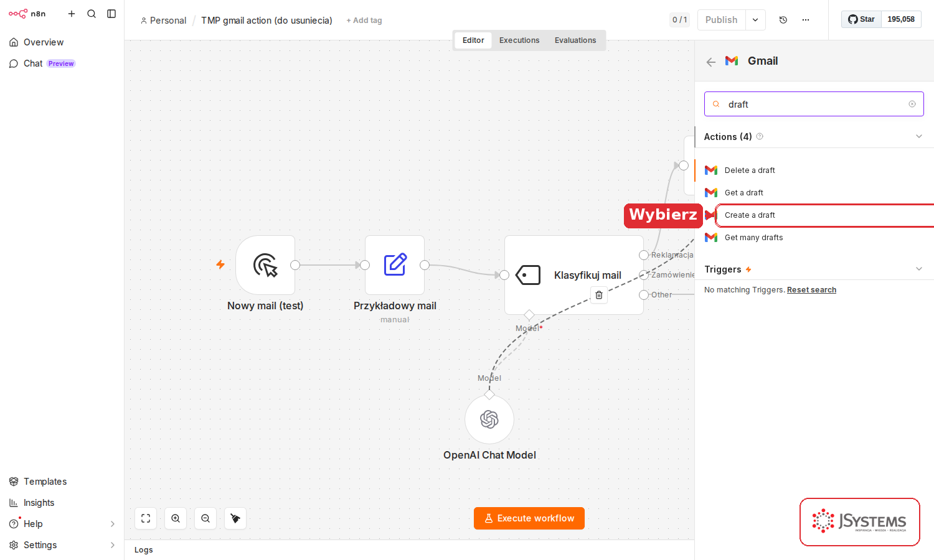Click the 195,058 star count

coord(901,19)
